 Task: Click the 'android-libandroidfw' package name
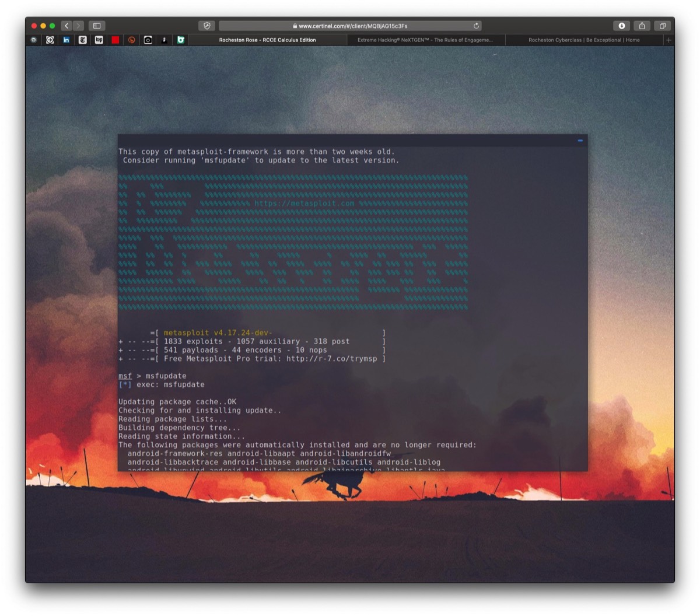point(345,453)
